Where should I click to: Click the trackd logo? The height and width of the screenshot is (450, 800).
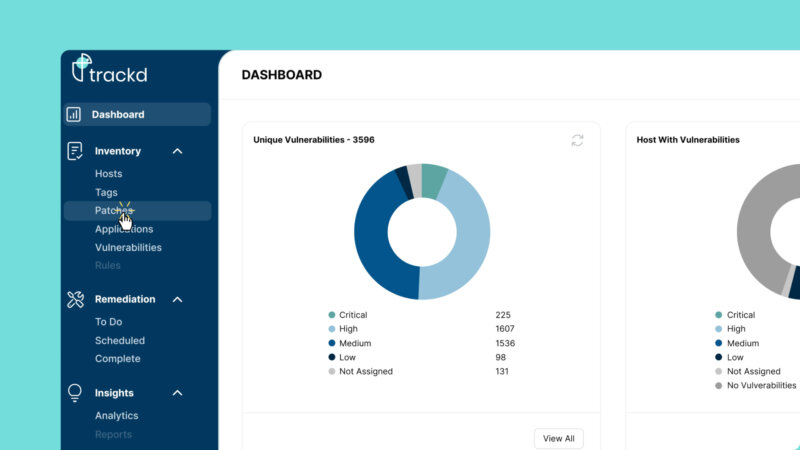pos(110,68)
